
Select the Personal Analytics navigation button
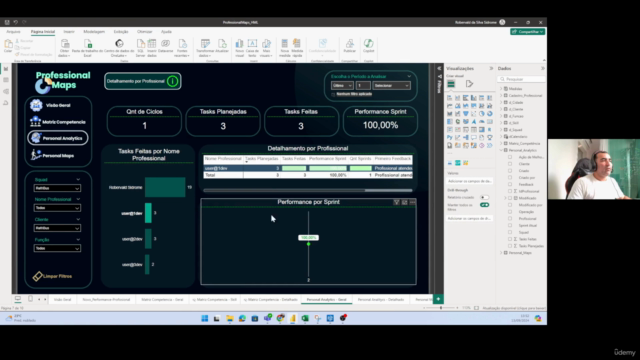point(58,138)
